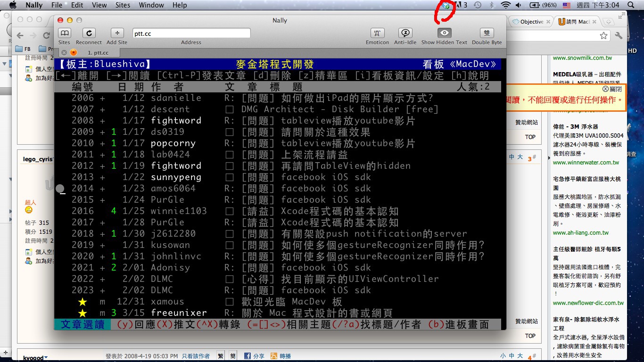Click the orange site icon on ptt.cc tab
This screenshot has width=644, height=362.
click(74, 53)
